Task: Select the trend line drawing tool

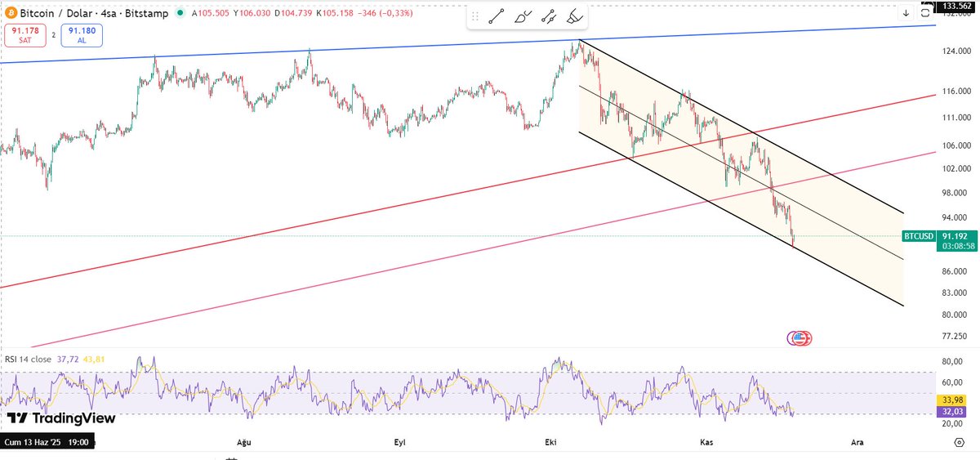Action: tap(496, 16)
